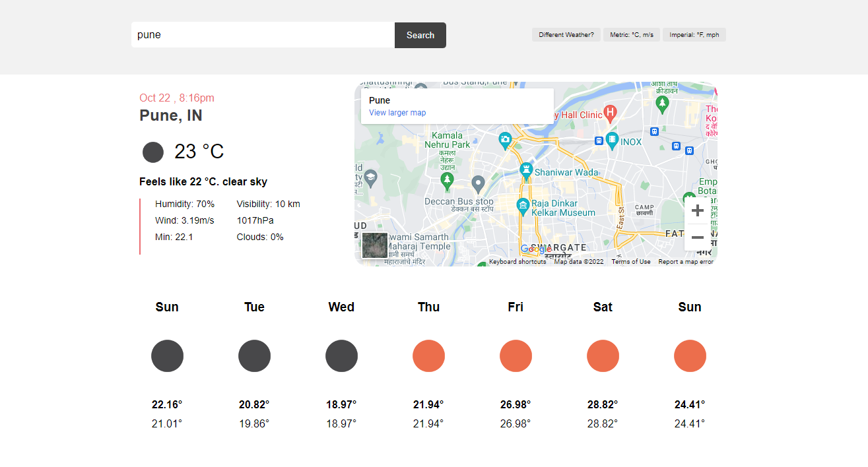The image size is (868, 467).
Task: Zoom in the map with plus button
Action: coord(697,211)
